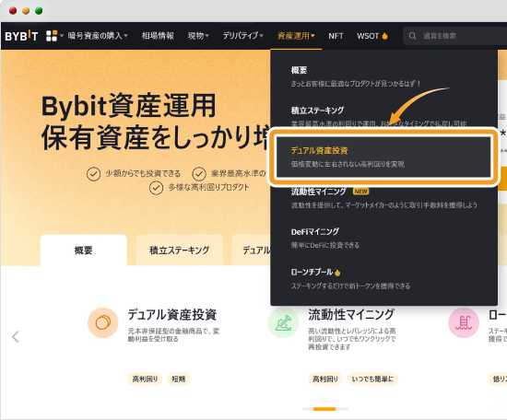
Task: Click the search magnifier icon
Action: [x=412, y=36]
